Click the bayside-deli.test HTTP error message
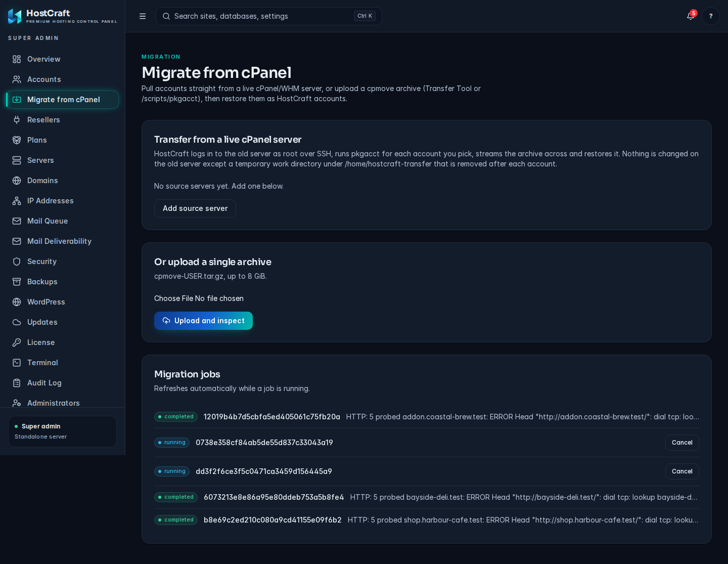The image size is (728, 564). tap(525, 497)
